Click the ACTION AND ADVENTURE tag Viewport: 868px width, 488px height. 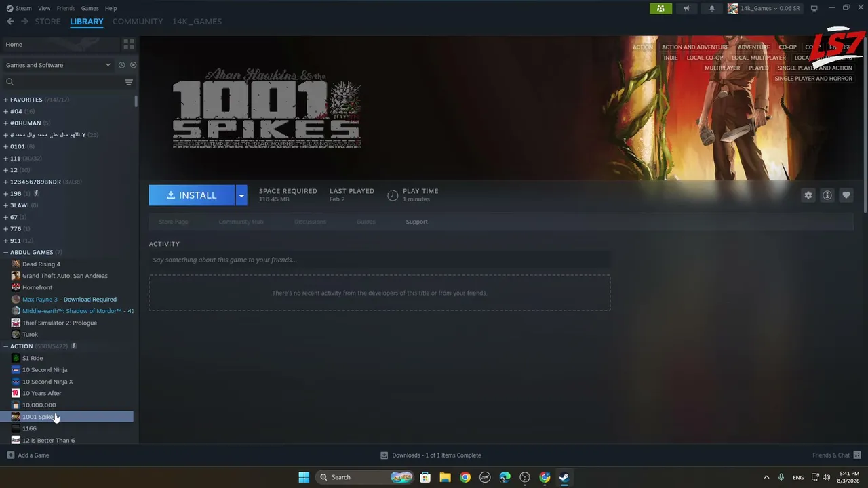[695, 47]
